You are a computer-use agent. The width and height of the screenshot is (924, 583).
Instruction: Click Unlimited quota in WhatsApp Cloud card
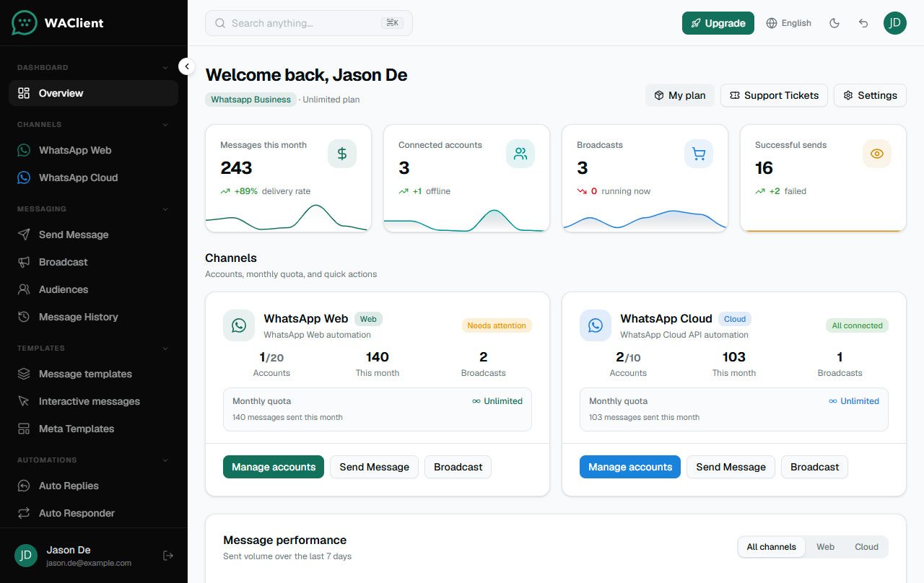pos(854,401)
